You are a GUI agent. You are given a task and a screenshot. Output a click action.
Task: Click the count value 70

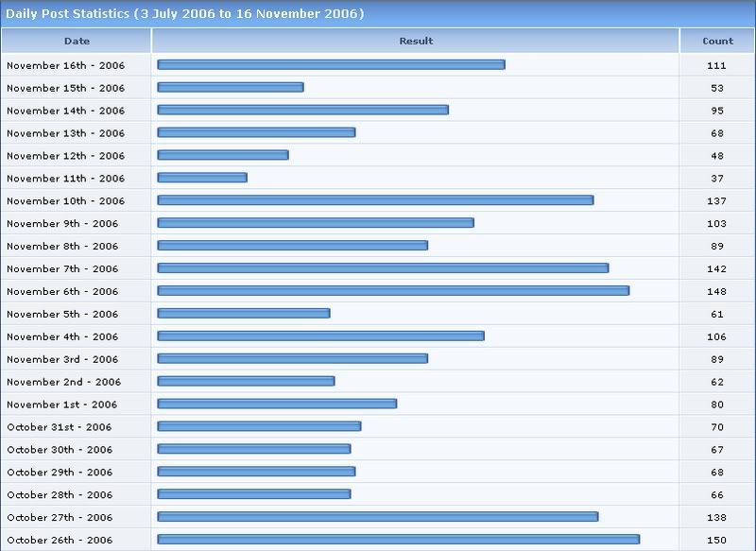717,427
